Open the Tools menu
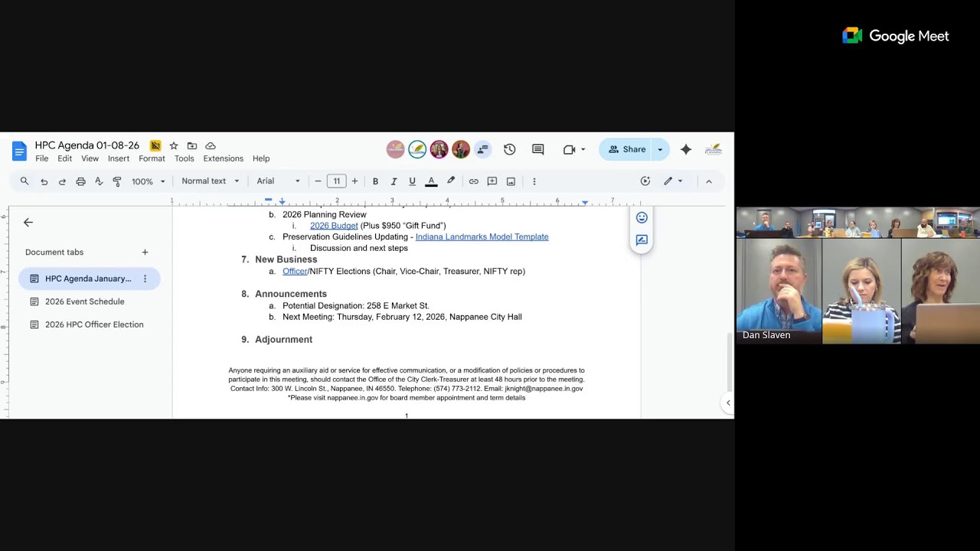Viewport: 980px width, 551px height. point(185,158)
